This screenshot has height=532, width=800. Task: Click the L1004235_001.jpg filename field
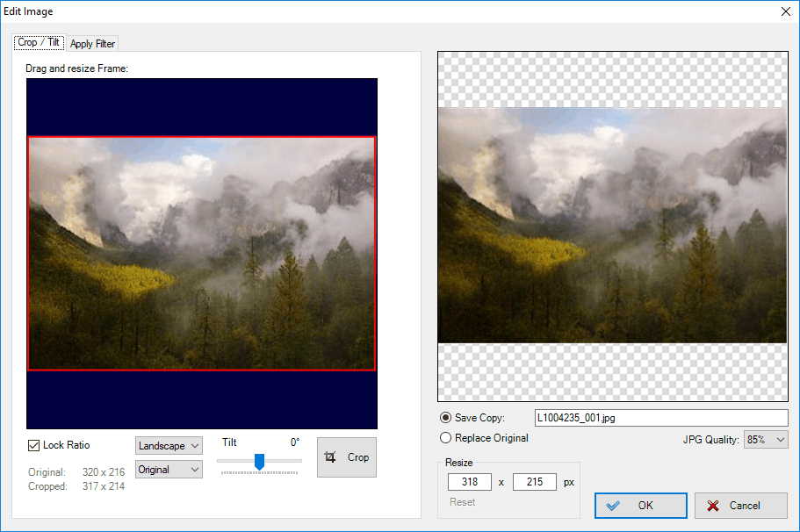(x=661, y=418)
